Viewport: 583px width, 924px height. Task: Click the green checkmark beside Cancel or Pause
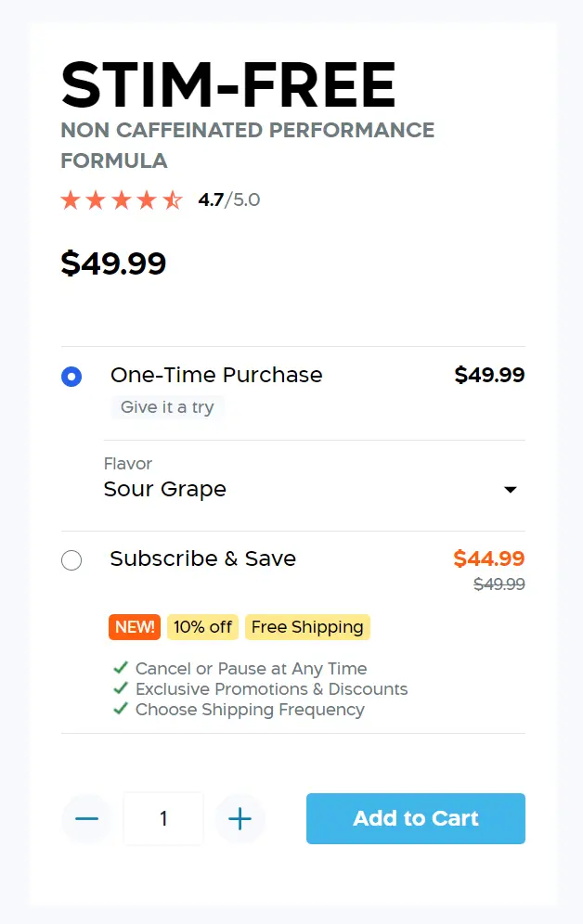pos(120,668)
